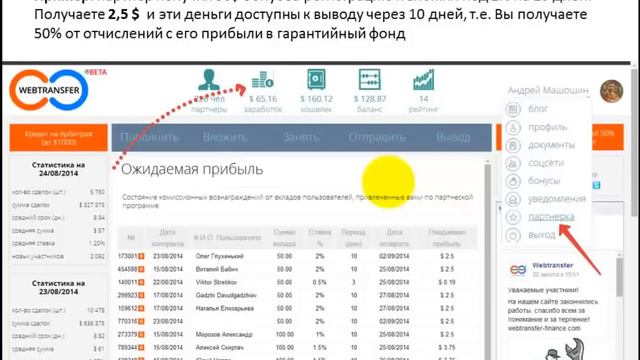The height and width of the screenshot is (360, 640).
Task: Click user name Gadzhi Davudgadzhiev
Action: [x=226, y=296]
